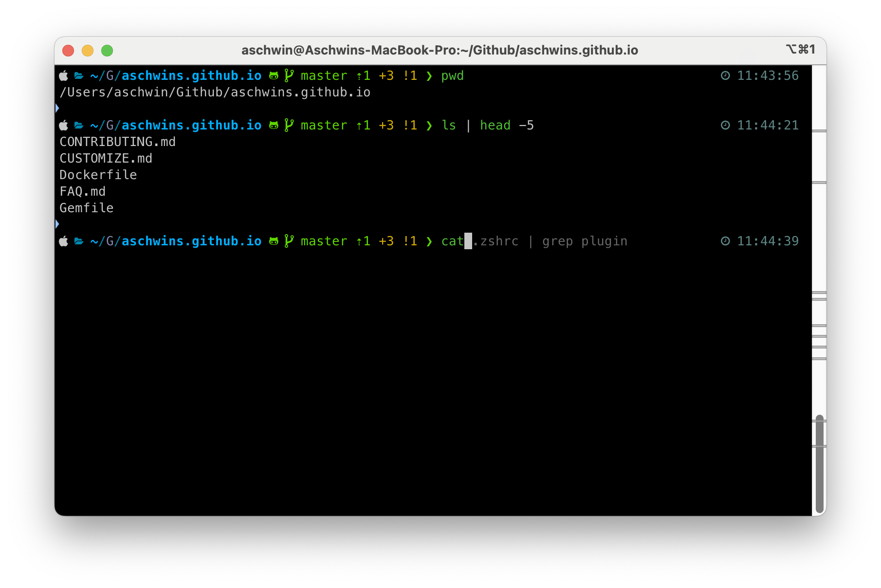Click the Apple logo icon in the ls prompt

click(x=64, y=125)
